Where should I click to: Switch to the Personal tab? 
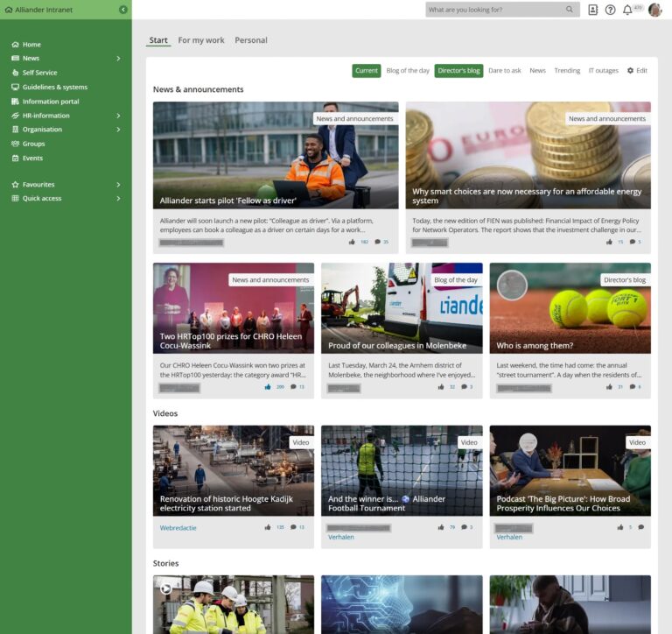(x=251, y=40)
